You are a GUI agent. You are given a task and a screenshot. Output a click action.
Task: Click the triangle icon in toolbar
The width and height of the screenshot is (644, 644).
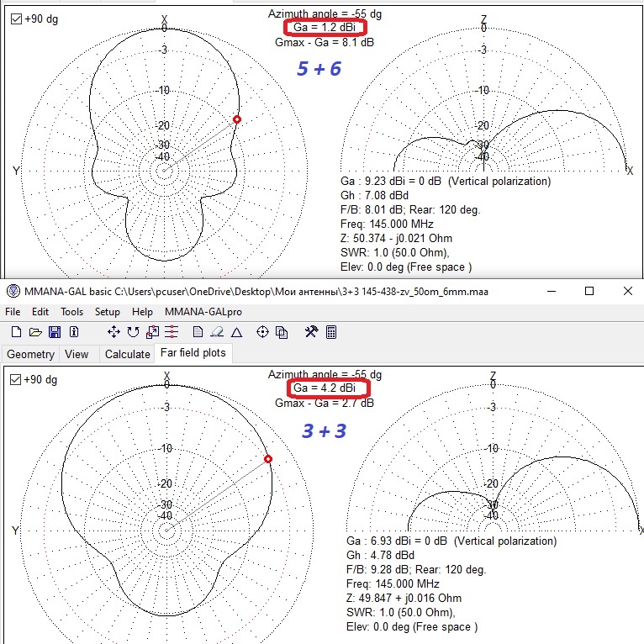coord(237,333)
